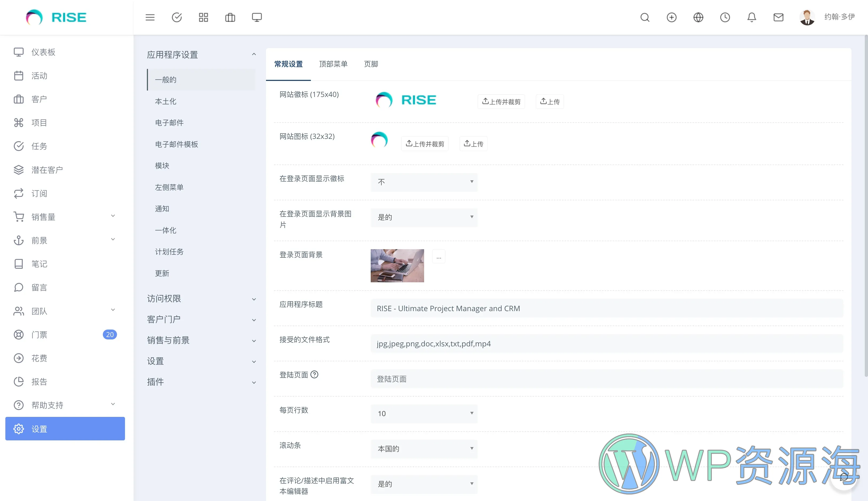
Task: Expand the 设置 section in the settings menu
Action: (x=201, y=361)
